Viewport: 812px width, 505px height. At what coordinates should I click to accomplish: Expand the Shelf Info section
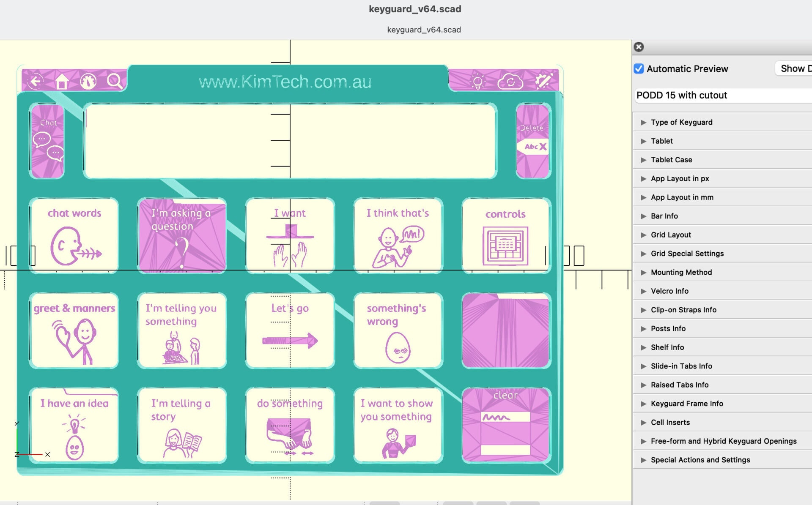click(x=723, y=347)
